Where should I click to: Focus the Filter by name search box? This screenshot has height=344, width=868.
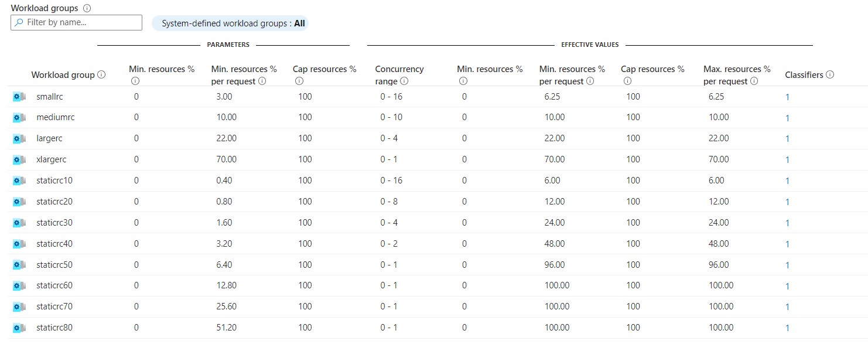point(77,22)
